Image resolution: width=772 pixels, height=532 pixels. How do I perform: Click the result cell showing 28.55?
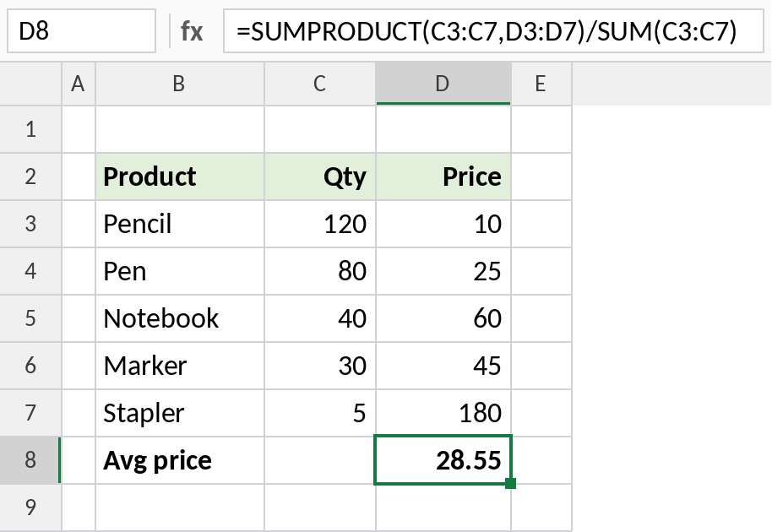443,459
